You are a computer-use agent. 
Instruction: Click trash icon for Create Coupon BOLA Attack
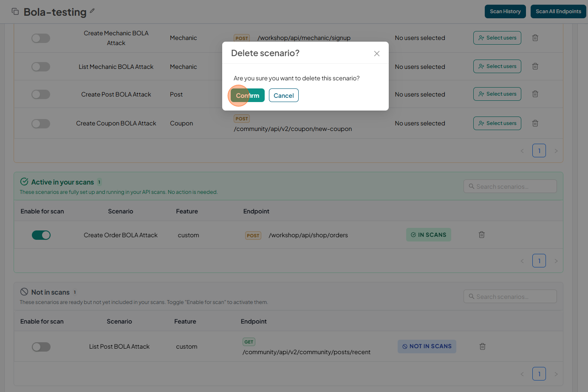(535, 123)
